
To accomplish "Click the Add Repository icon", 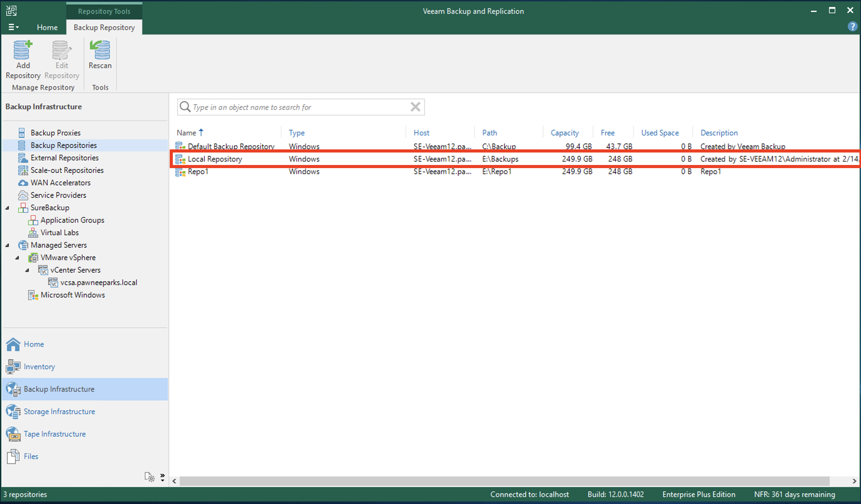I will pyautogui.click(x=23, y=50).
